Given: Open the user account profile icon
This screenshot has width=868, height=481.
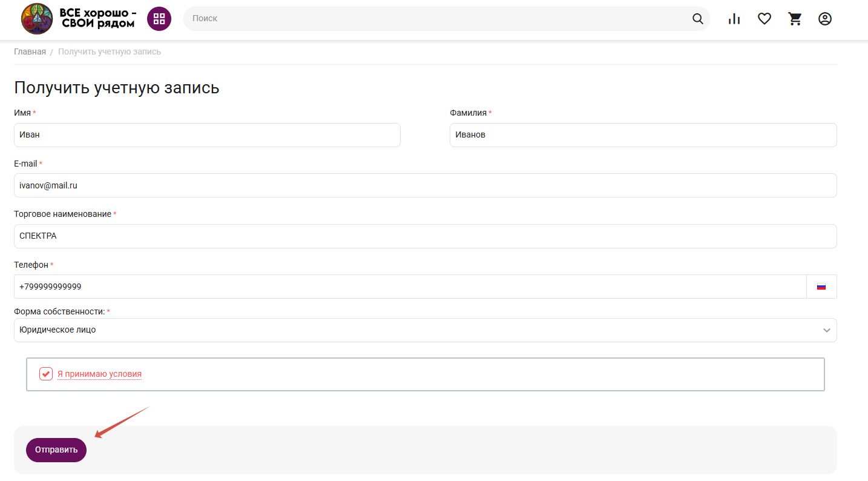Looking at the screenshot, I should (x=825, y=19).
